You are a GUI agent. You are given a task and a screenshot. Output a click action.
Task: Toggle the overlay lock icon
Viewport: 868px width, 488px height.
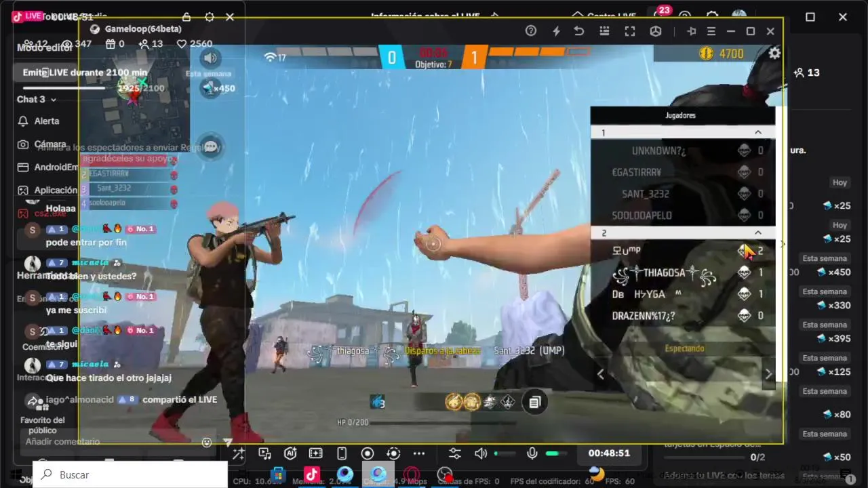[x=187, y=17]
